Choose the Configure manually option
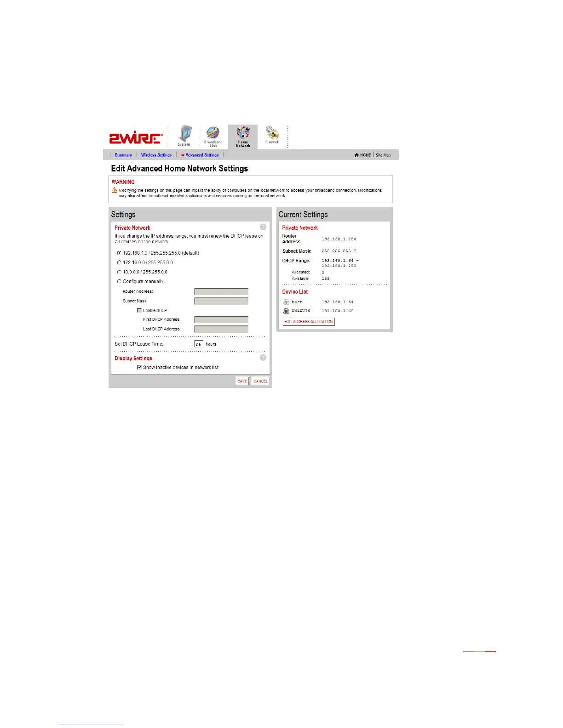This screenshot has width=563, height=728. click(119, 281)
